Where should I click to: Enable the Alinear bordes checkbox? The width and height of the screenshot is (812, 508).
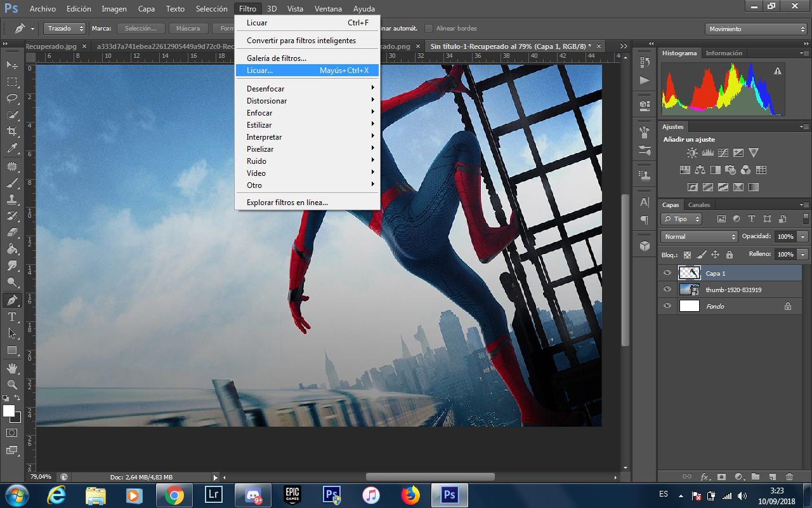pos(429,29)
